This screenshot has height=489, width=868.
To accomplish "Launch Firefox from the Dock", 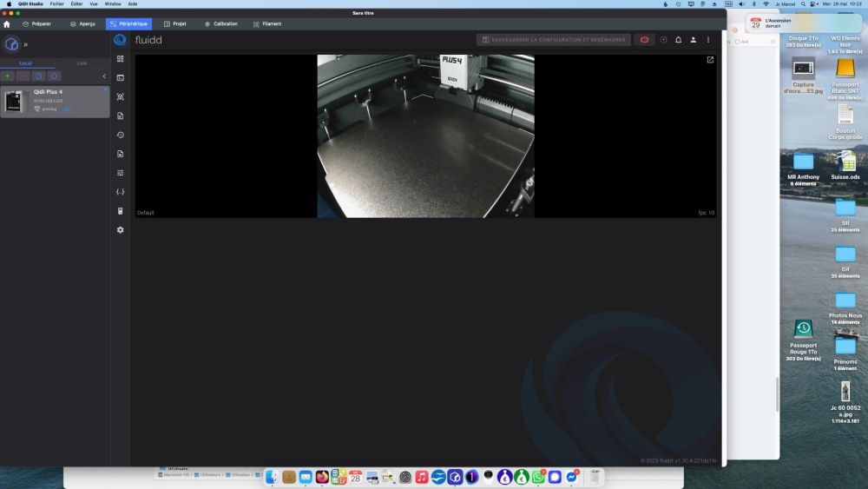I will click(x=322, y=477).
